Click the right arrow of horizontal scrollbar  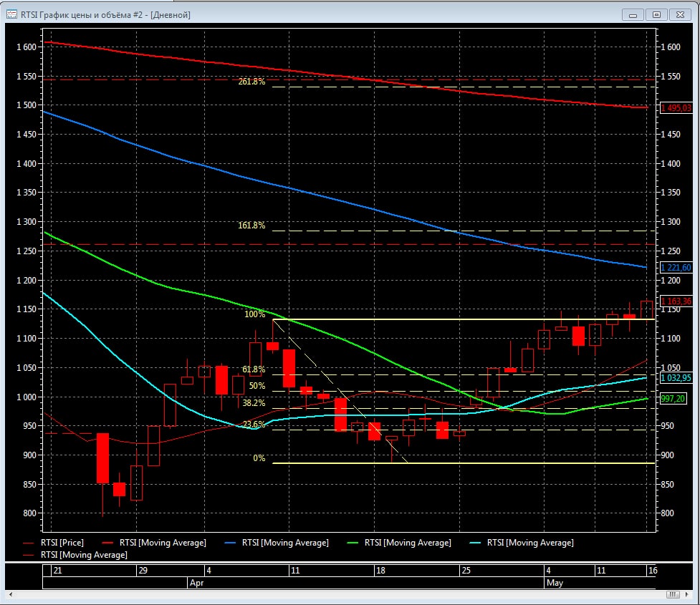[x=688, y=595]
